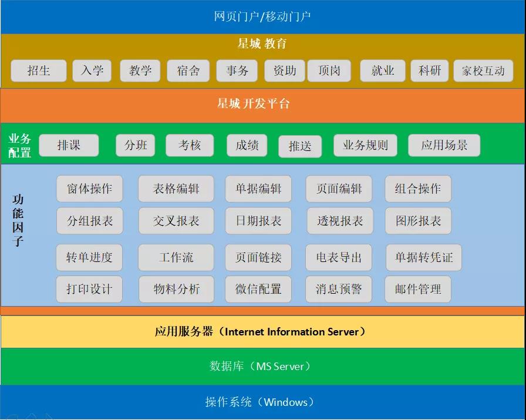Click the 网页门户/移动门户 banner text
526x420 pixels.
(x=262, y=16)
